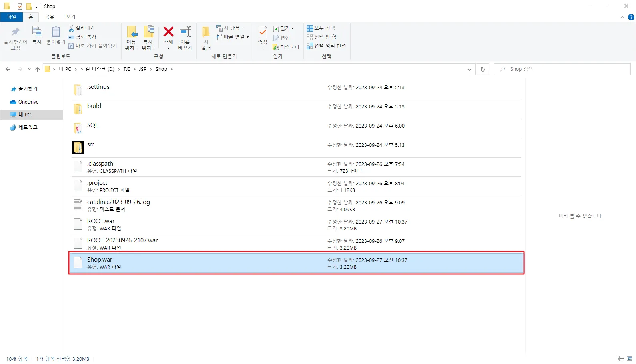Viewport: 636px width, 364px height.
Task: Expand address bar history dropdown
Action: (x=469, y=69)
